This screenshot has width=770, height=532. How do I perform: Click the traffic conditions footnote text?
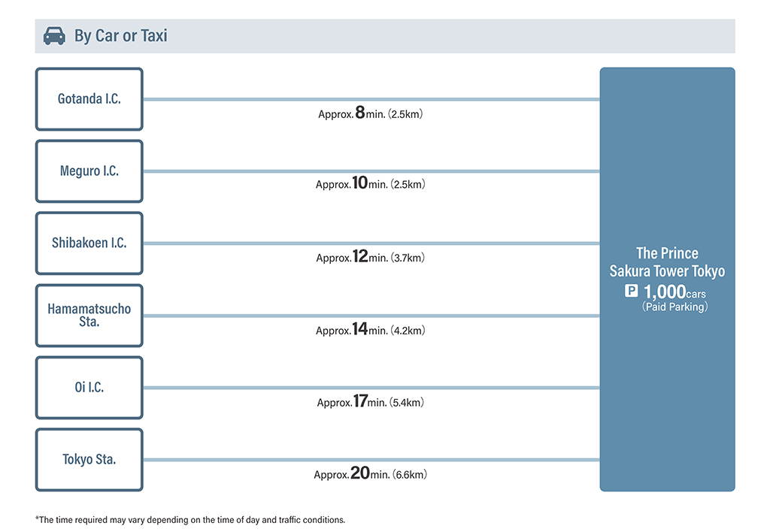(x=190, y=520)
